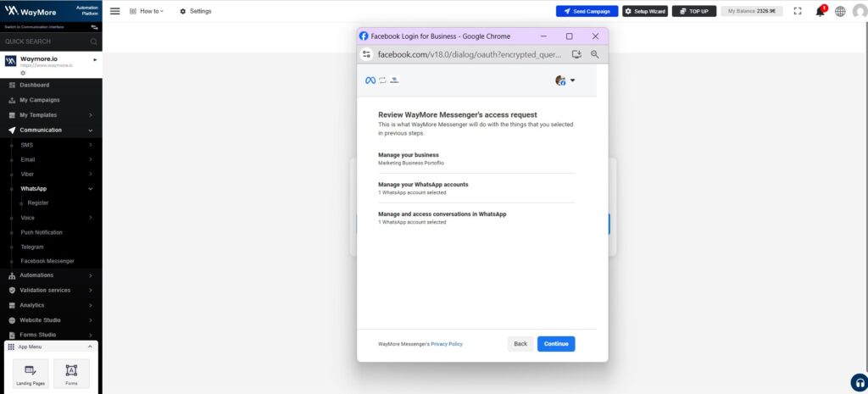Click 'Marketing Business Portoflio' text
This screenshot has width=868, height=394.
(411, 164)
